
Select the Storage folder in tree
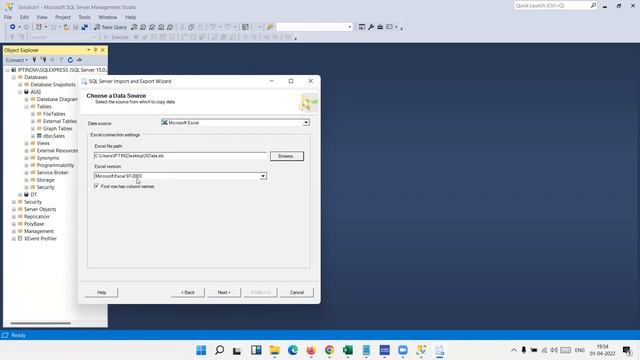pos(45,180)
